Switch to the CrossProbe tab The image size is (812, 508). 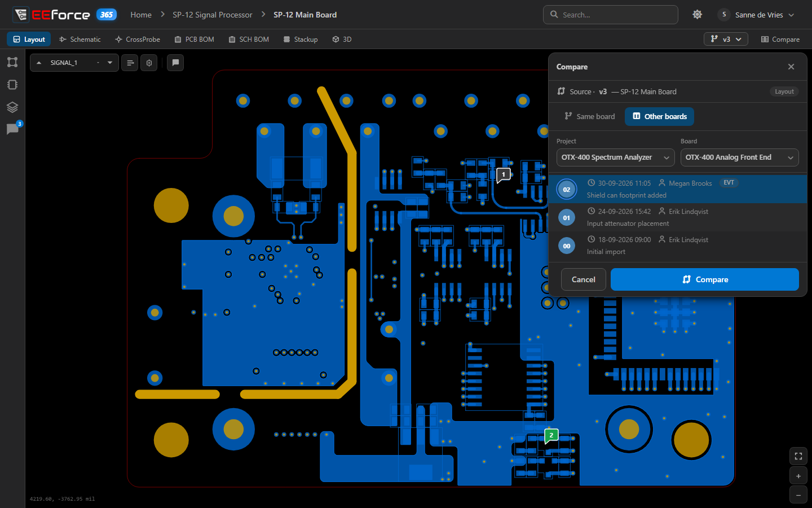[x=138, y=39]
